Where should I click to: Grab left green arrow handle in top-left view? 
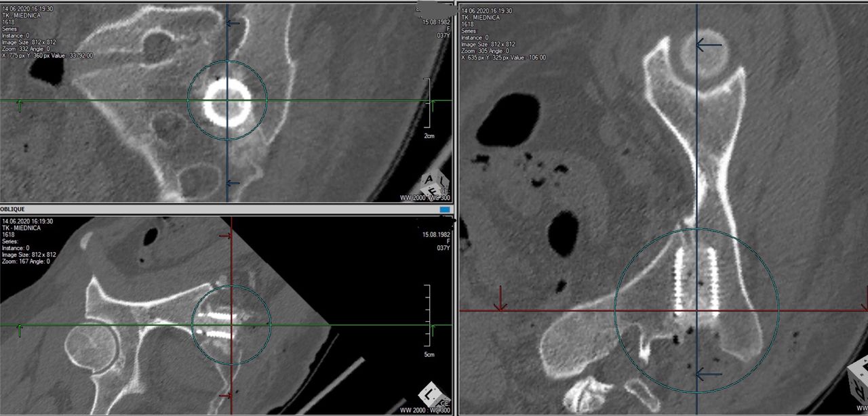tap(19, 106)
